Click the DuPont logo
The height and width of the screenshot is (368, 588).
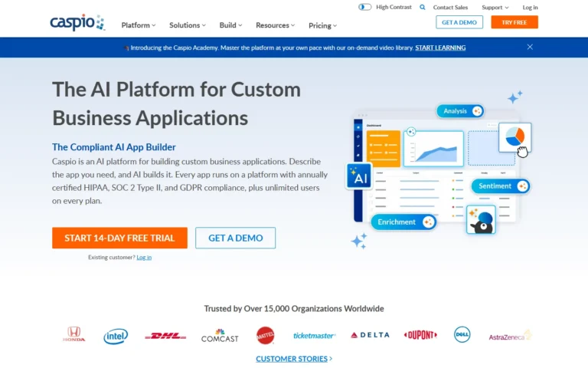[420, 335]
